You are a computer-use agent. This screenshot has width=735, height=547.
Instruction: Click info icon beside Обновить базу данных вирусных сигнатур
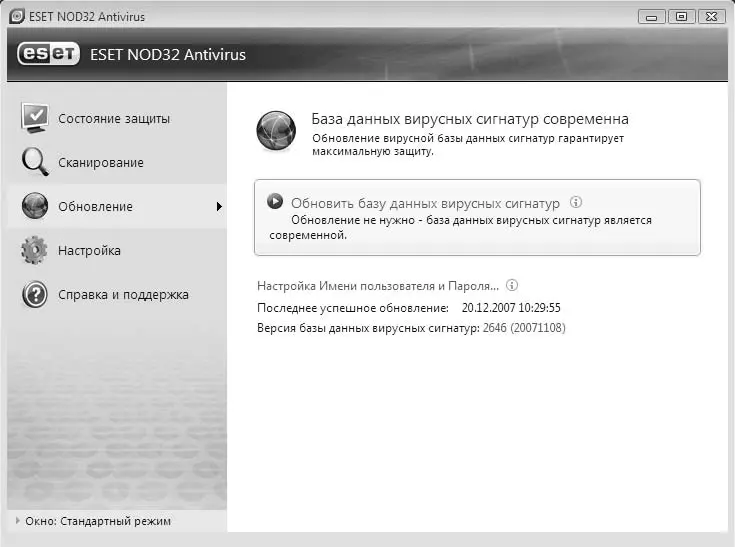(x=576, y=202)
